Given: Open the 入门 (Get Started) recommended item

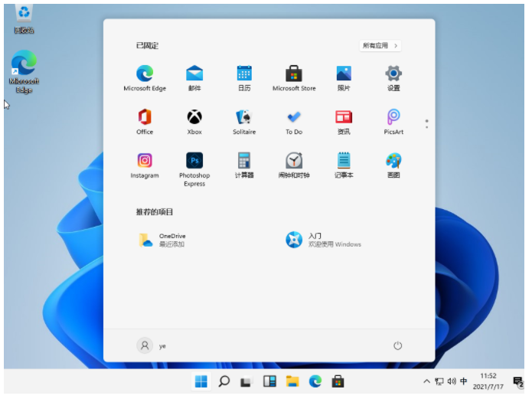Looking at the screenshot, I should click(x=321, y=240).
